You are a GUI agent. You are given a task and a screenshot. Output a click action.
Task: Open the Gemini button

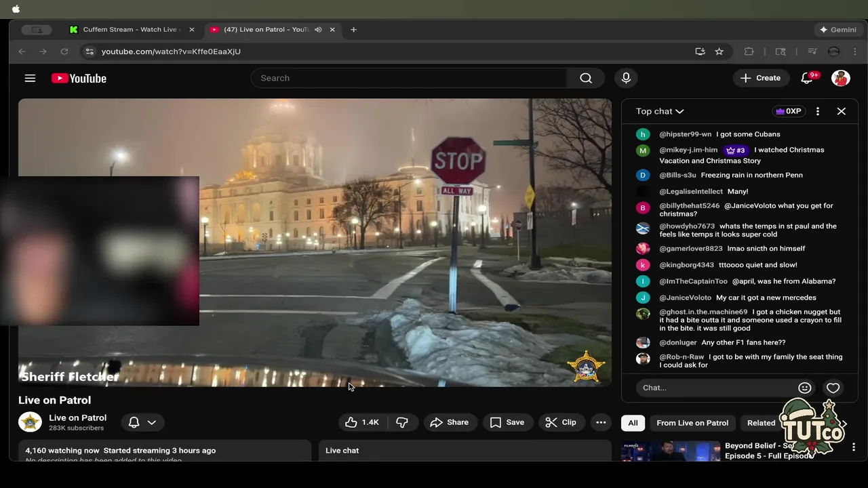point(838,30)
